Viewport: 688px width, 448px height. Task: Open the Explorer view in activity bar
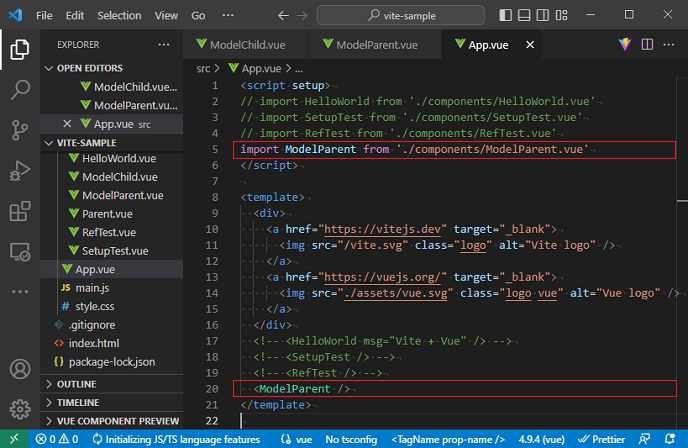(20, 49)
